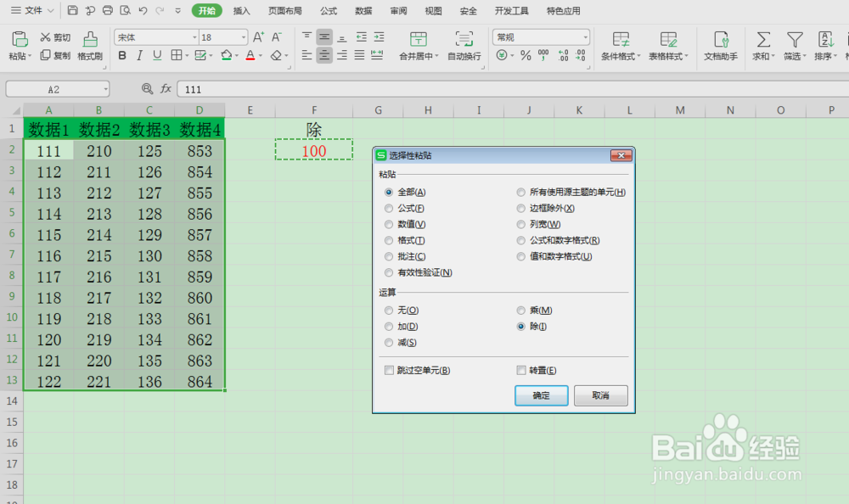
Task: Click the Print icon in quick access toolbar
Action: tap(108, 10)
